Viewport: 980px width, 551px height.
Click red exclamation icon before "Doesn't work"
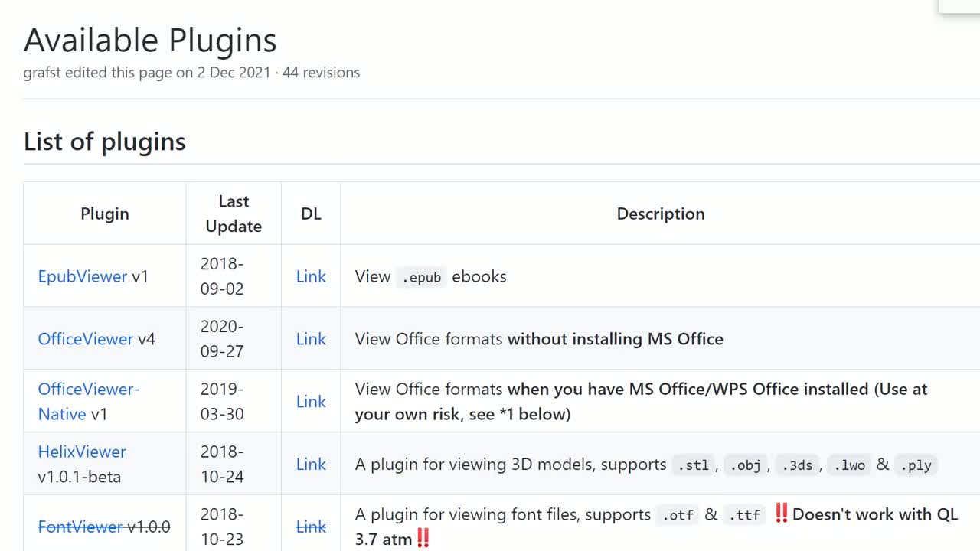(x=781, y=514)
